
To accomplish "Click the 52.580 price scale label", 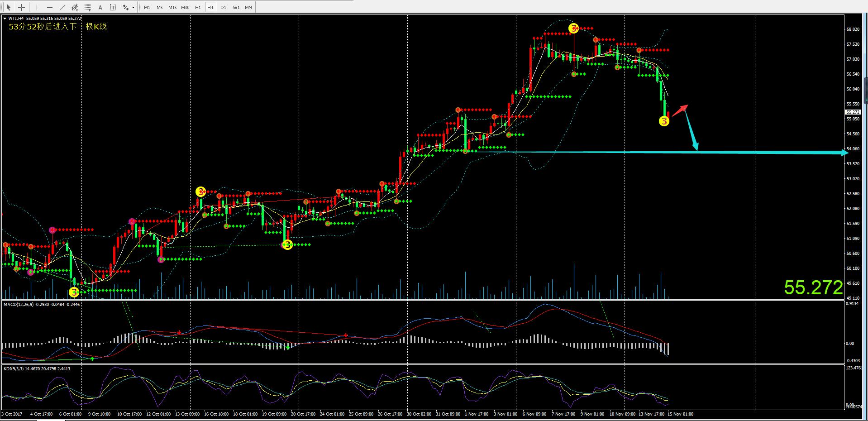I will (x=853, y=194).
